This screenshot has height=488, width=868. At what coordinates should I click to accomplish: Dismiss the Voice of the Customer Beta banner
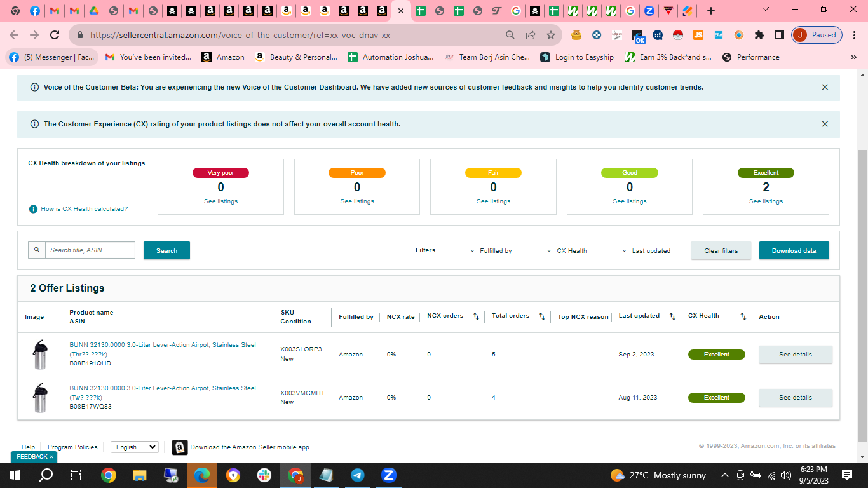[x=825, y=87]
